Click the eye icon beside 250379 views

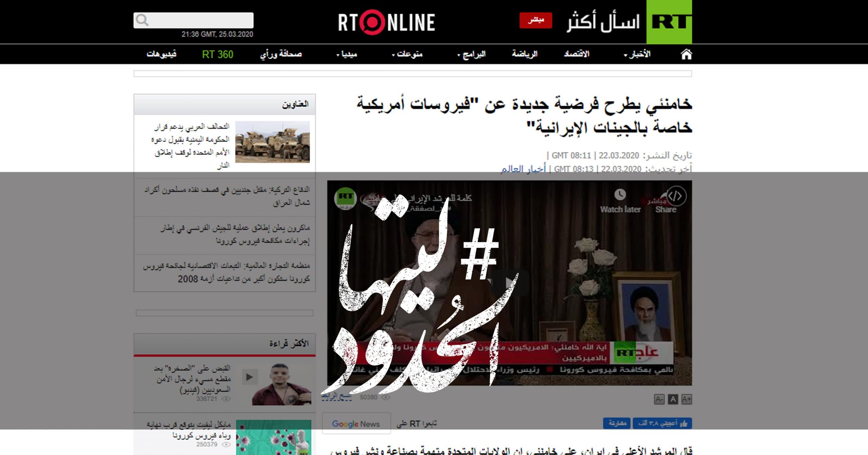226,444
